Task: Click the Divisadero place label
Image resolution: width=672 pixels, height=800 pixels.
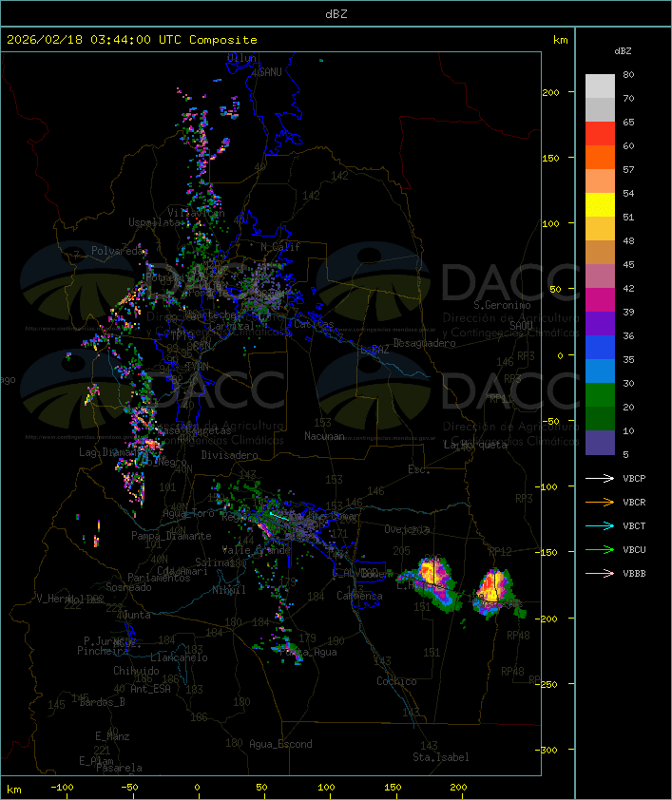Action: tap(229, 454)
